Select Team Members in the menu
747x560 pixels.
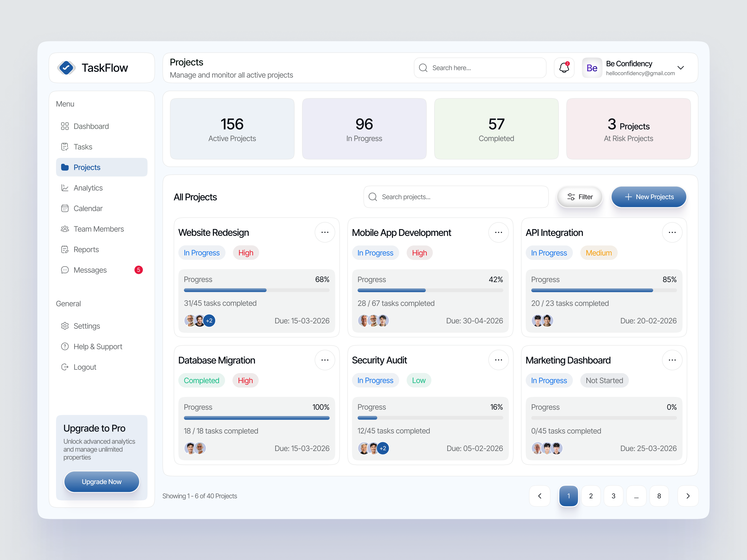point(99,229)
